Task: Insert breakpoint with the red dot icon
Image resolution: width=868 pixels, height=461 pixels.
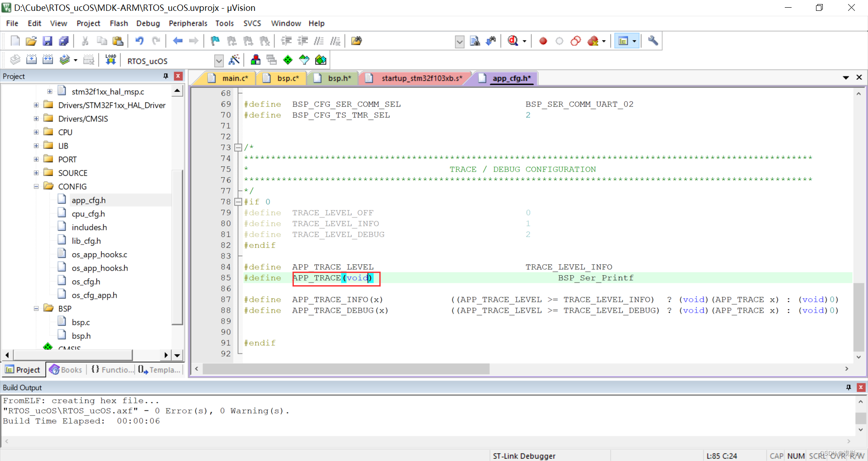Action: click(543, 41)
